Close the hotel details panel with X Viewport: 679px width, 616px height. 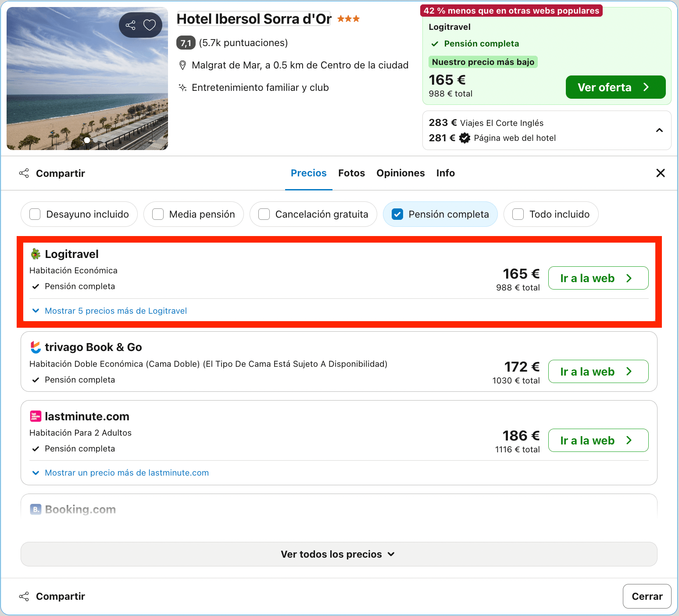661,173
